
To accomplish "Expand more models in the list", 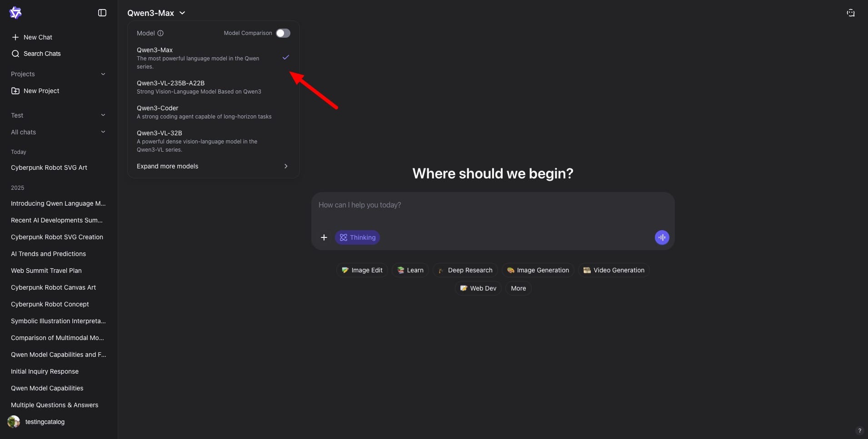I will 213,166.
